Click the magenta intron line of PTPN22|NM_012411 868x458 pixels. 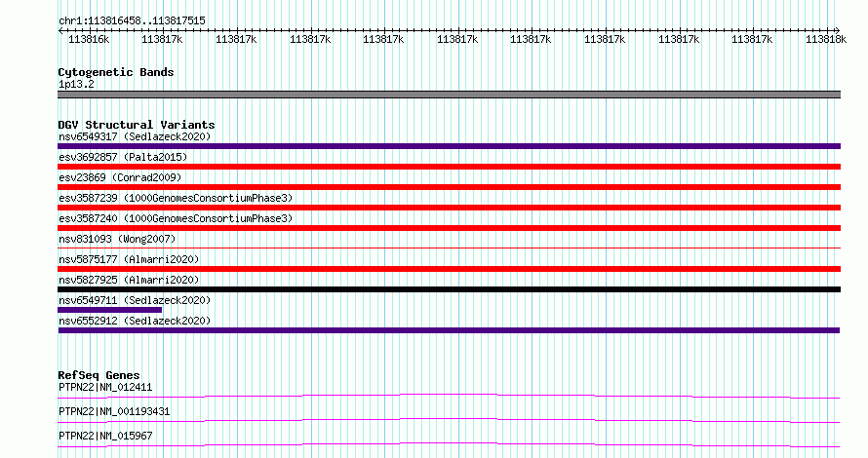pyautogui.click(x=449, y=396)
